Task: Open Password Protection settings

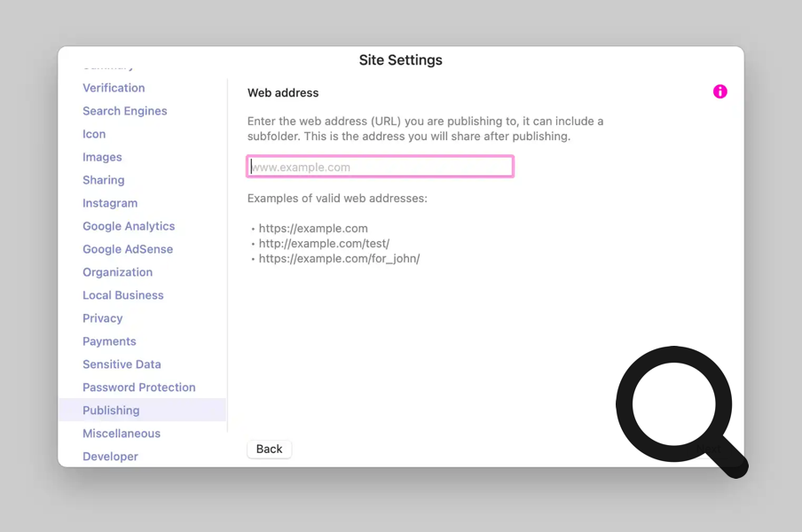Action: point(138,387)
